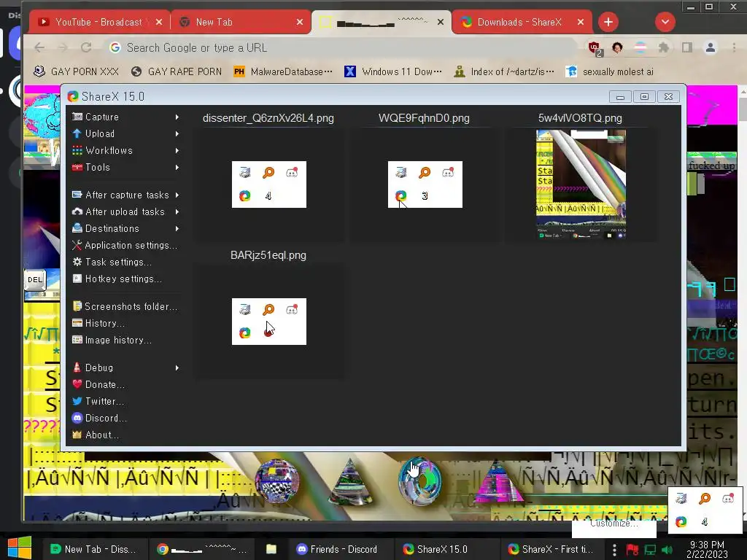Click the Screenshots folder icon
747x560 pixels.
pos(77,306)
